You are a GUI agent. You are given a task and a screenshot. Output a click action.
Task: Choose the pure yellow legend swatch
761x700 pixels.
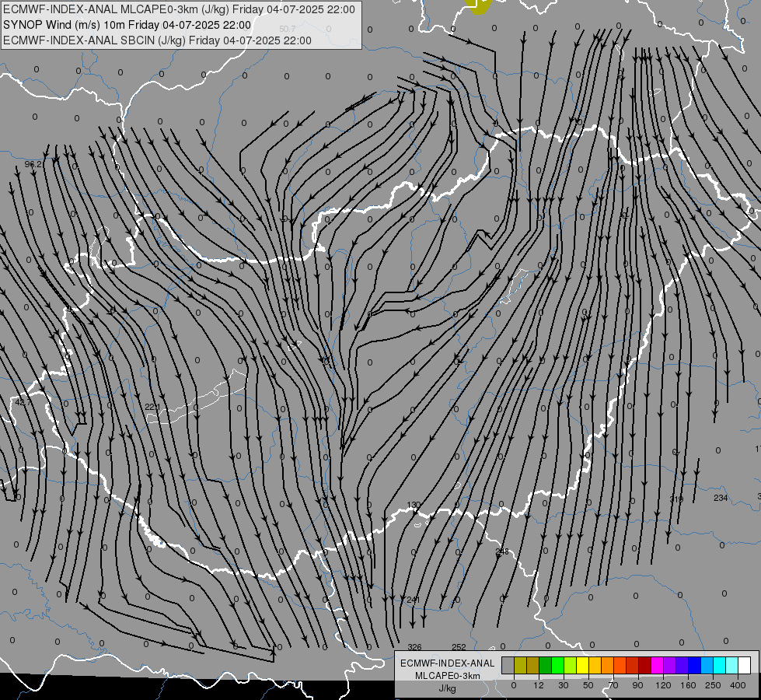tap(583, 666)
